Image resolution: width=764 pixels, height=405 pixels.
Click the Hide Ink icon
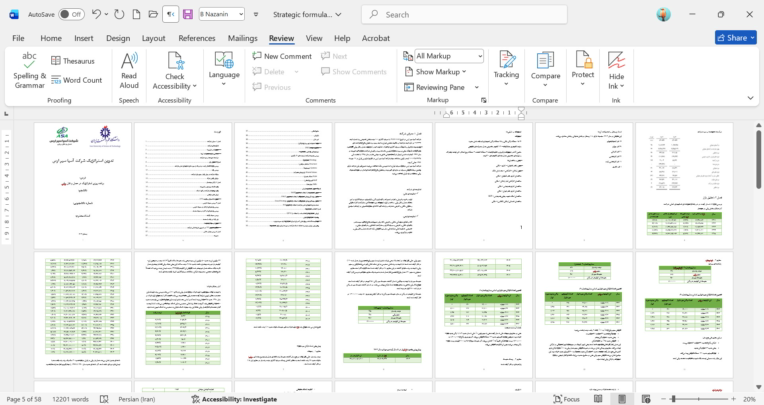(x=616, y=61)
